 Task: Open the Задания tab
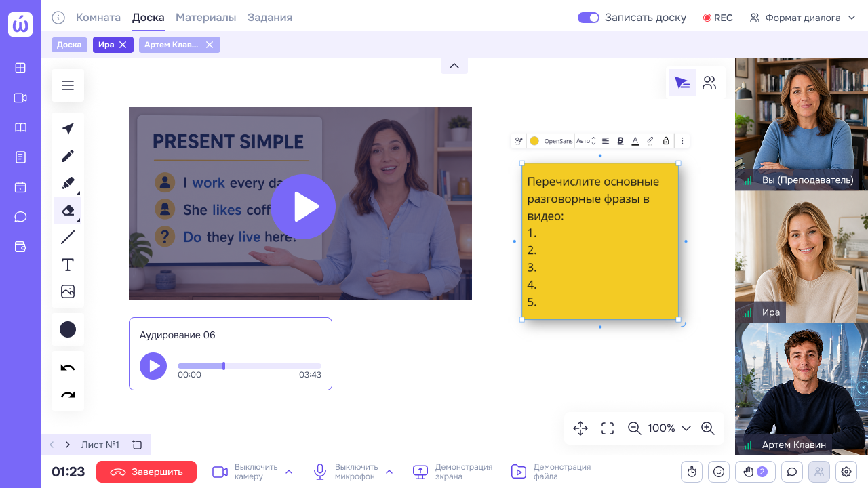[270, 18]
